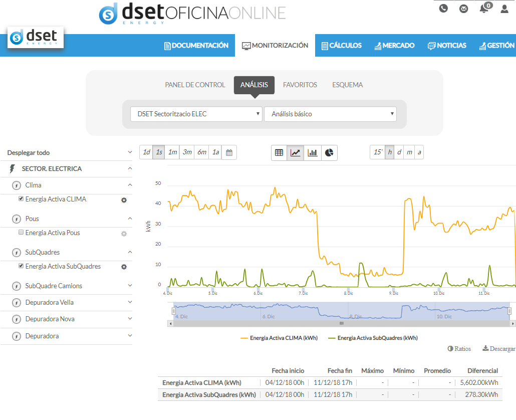Switch to table data view
Screen dimensions: 516x420
pos(279,153)
